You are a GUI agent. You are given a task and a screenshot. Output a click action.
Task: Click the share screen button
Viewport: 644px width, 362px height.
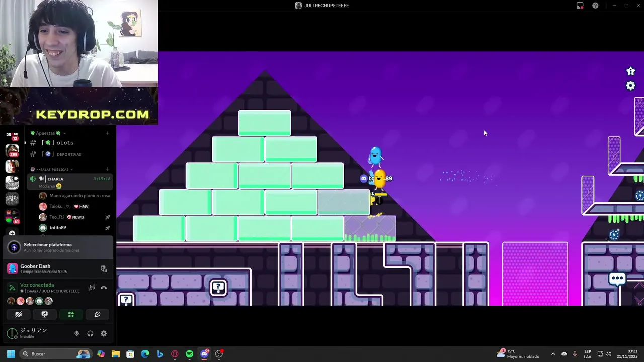tap(44, 314)
